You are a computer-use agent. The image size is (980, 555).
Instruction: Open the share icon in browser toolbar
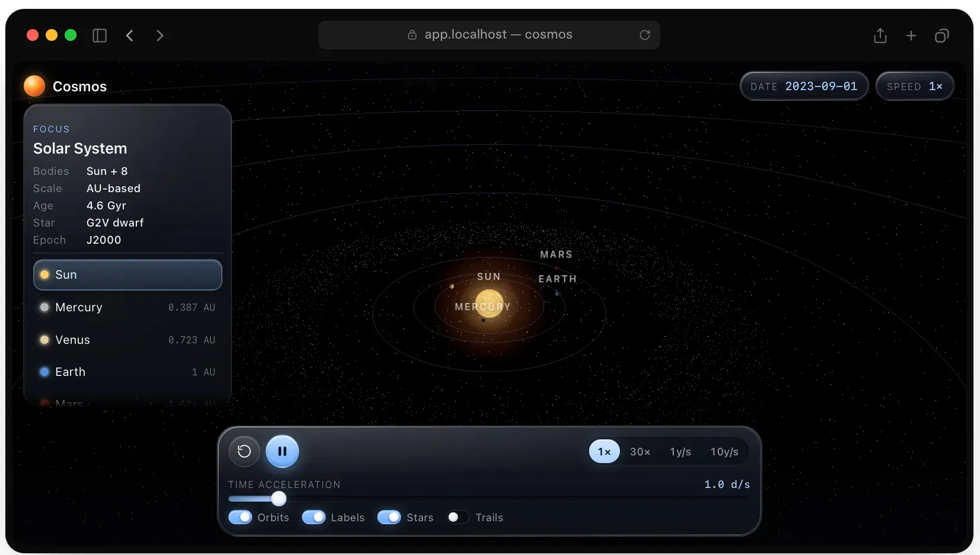[x=880, y=36]
